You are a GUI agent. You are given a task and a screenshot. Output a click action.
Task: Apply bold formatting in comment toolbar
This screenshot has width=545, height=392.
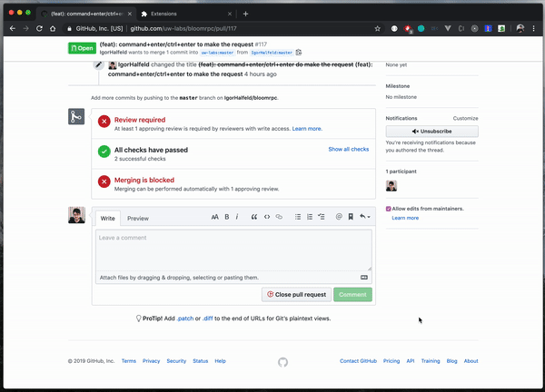point(226,217)
